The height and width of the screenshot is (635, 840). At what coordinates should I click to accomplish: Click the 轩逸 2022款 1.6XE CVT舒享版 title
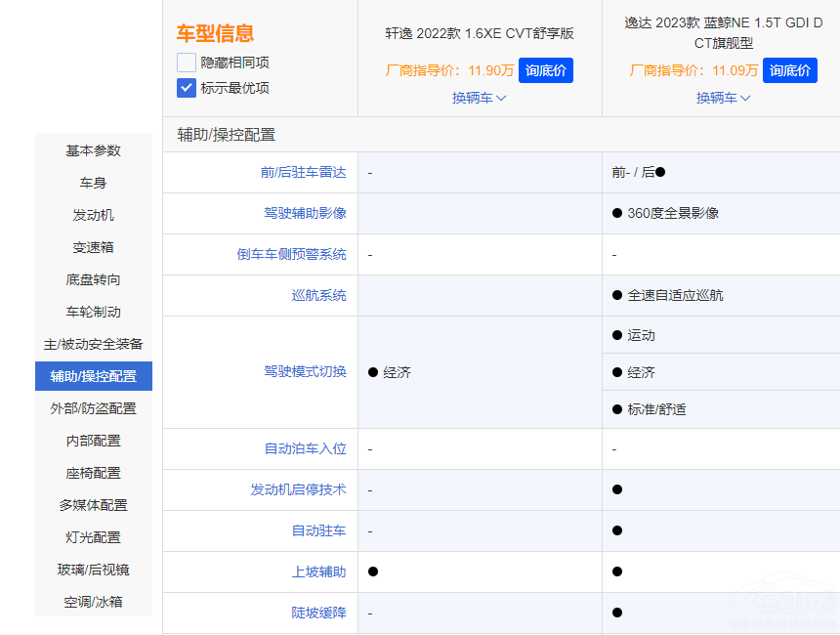point(480,33)
